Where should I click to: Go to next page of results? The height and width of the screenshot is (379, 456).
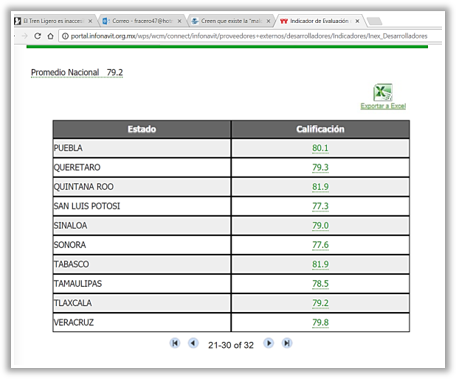pos(269,343)
